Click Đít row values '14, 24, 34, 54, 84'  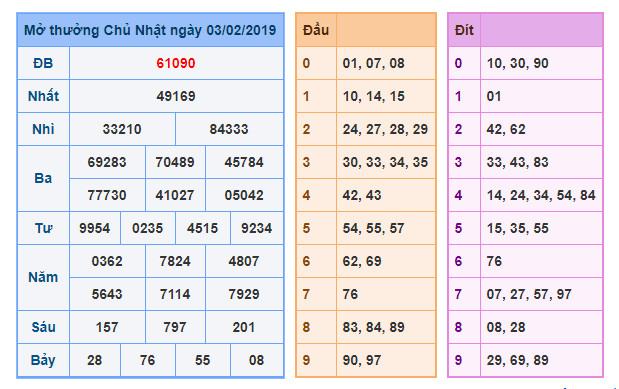(x=541, y=195)
